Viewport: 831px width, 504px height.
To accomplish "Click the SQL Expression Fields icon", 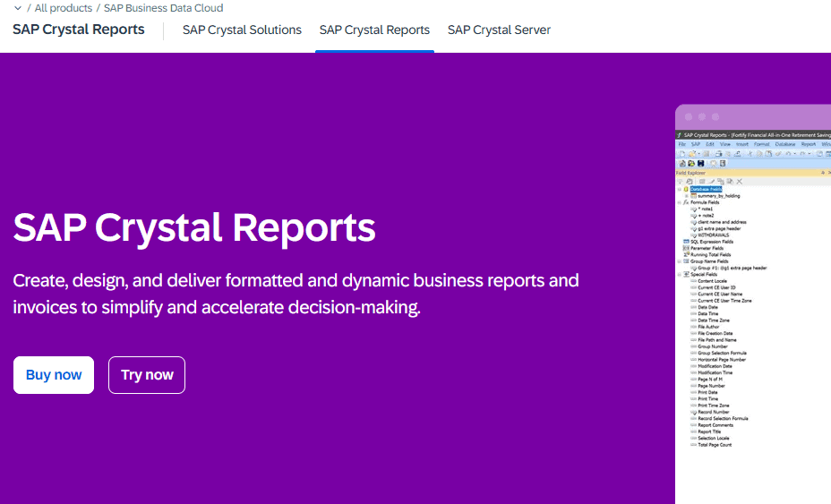I will coord(686,242).
